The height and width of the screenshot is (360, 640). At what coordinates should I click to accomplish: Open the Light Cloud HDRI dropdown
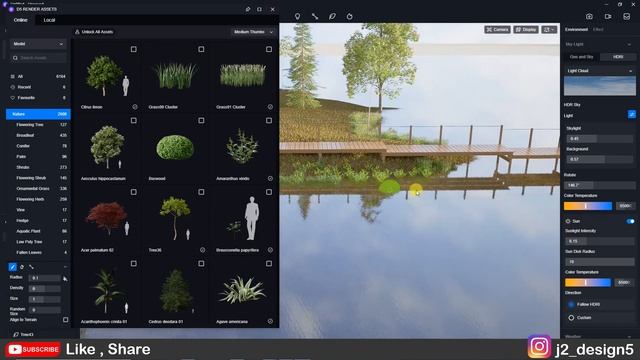[600, 71]
